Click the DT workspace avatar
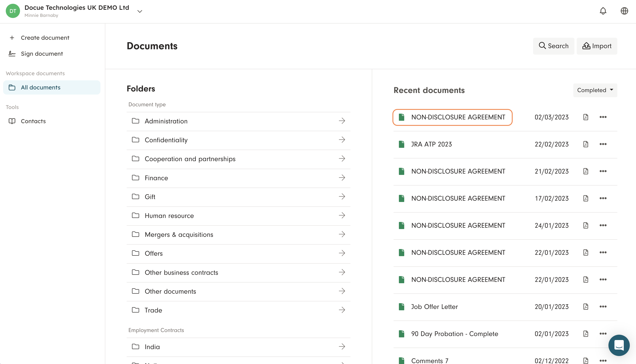Viewport: 636px width, 364px height. (x=13, y=11)
